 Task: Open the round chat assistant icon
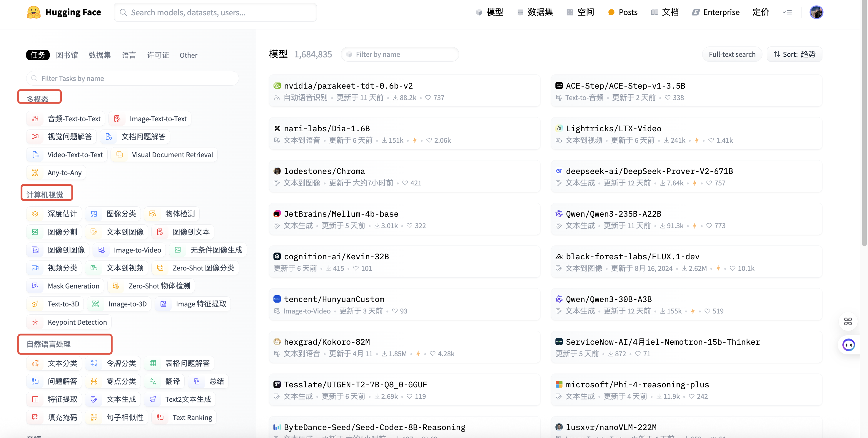click(849, 345)
